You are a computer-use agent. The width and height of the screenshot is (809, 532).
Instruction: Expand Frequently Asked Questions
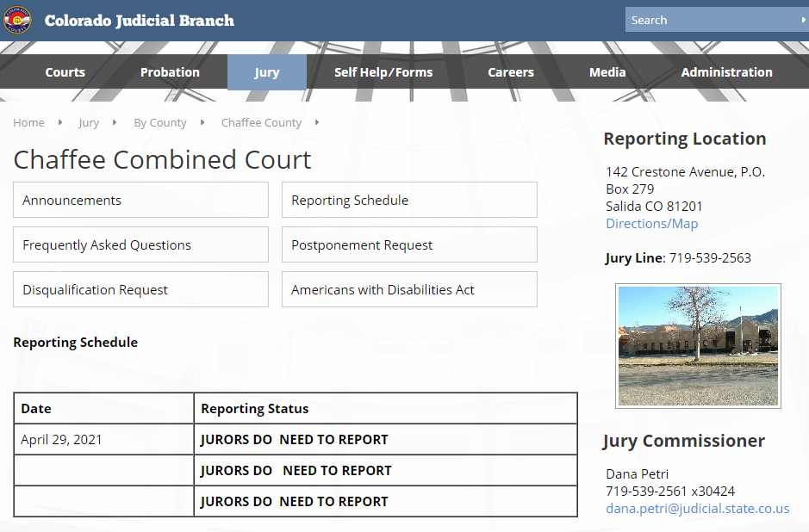coord(140,244)
